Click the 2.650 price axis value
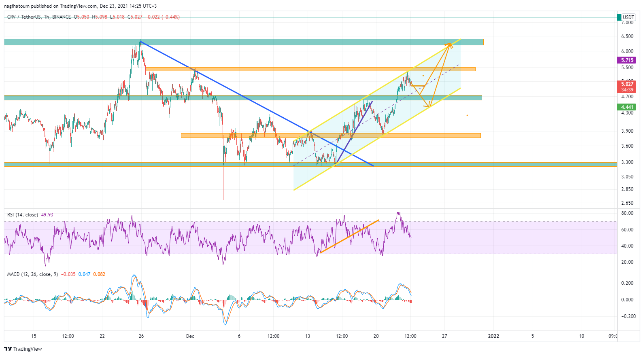 [627, 203]
